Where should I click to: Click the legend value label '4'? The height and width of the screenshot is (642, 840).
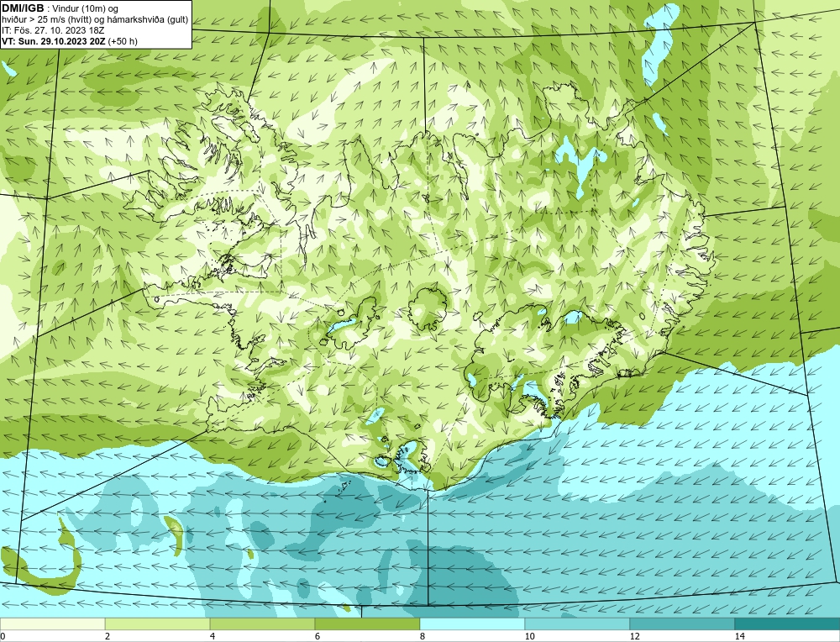pos(213,636)
